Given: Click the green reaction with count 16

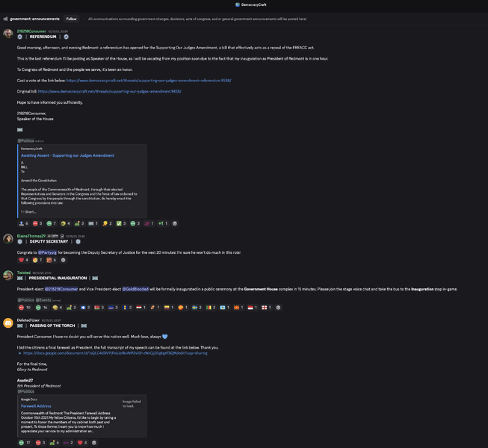Looking at the screenshot, I should coord(41,308).
